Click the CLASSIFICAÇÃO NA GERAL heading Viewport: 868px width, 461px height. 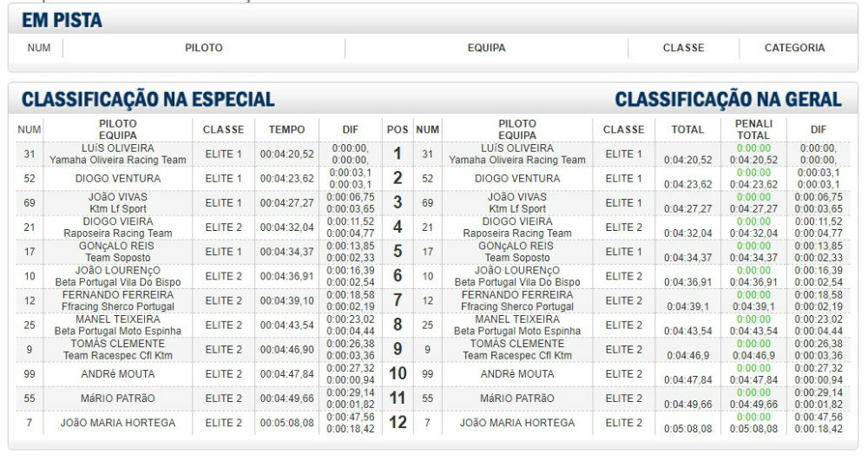[x=727, y=99]
